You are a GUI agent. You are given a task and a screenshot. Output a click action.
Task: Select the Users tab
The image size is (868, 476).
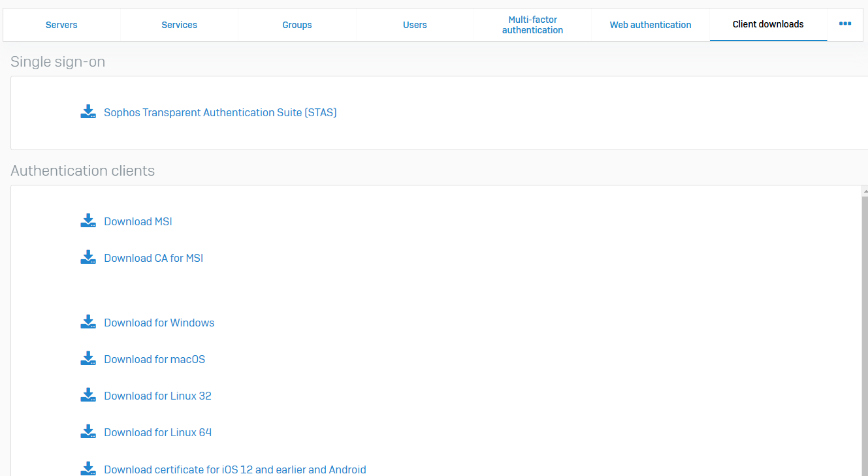coord(415,25)
